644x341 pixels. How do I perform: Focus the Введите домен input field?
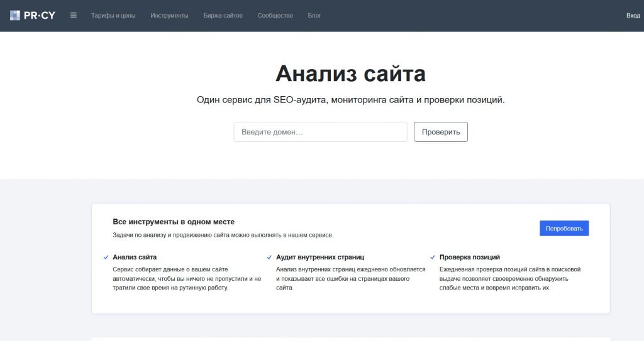pos(320,132)
